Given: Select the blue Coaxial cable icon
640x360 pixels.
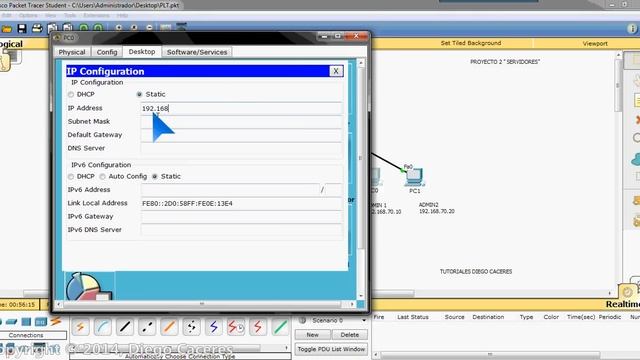Looking at the screenshot, I should pyautogui.click(x=213, y=327).
